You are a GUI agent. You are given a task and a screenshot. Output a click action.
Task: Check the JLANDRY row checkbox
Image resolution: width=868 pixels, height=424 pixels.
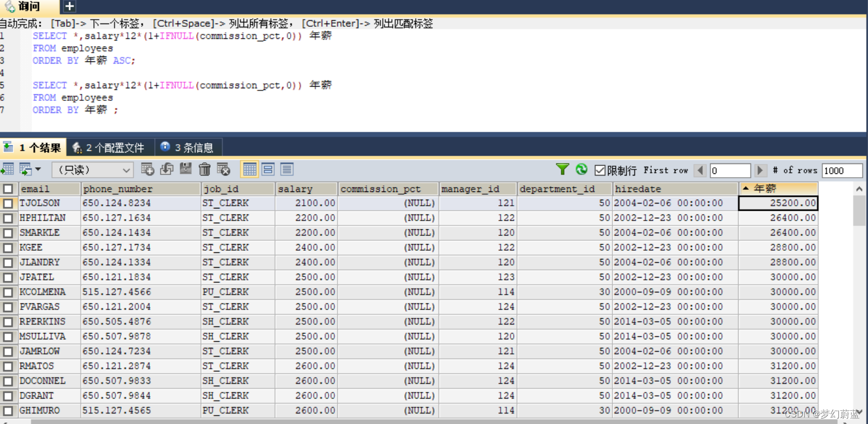8,263
